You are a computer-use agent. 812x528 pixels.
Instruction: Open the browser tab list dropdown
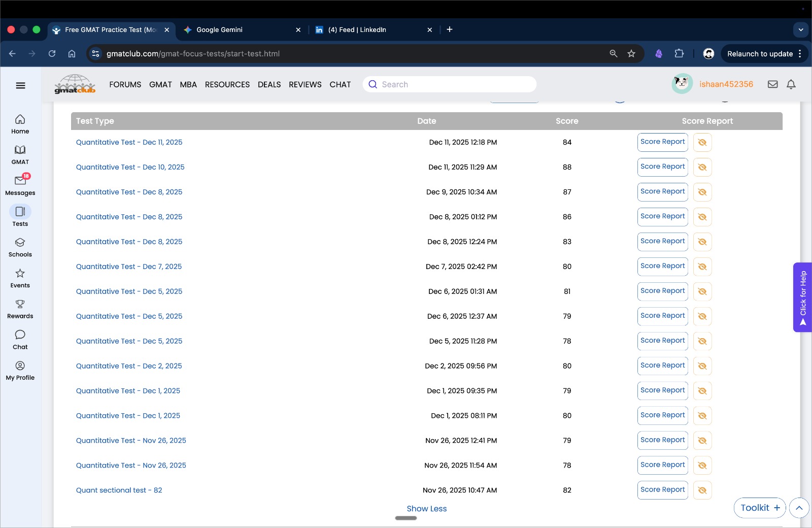point(801,29)
